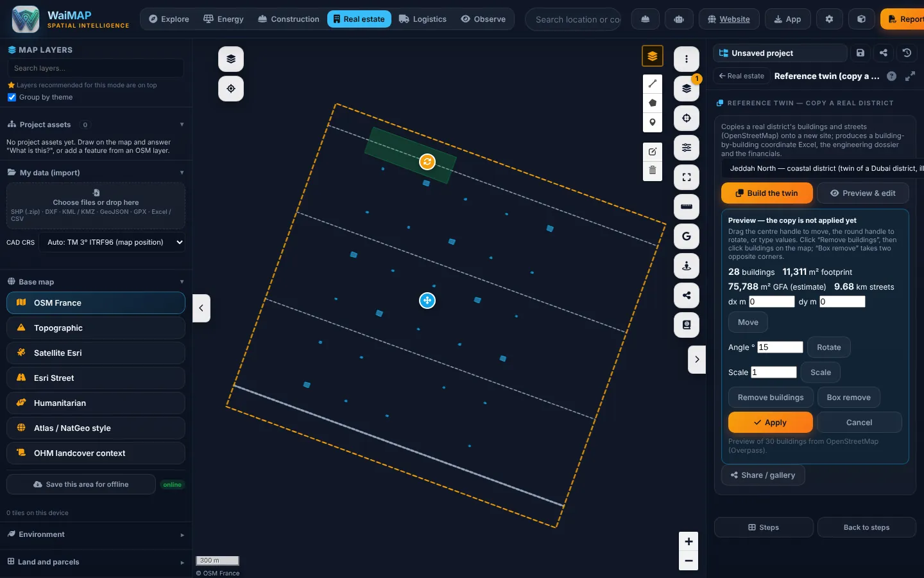Open the robot assistant icon
924x578 pixels.
coord(679,19)
